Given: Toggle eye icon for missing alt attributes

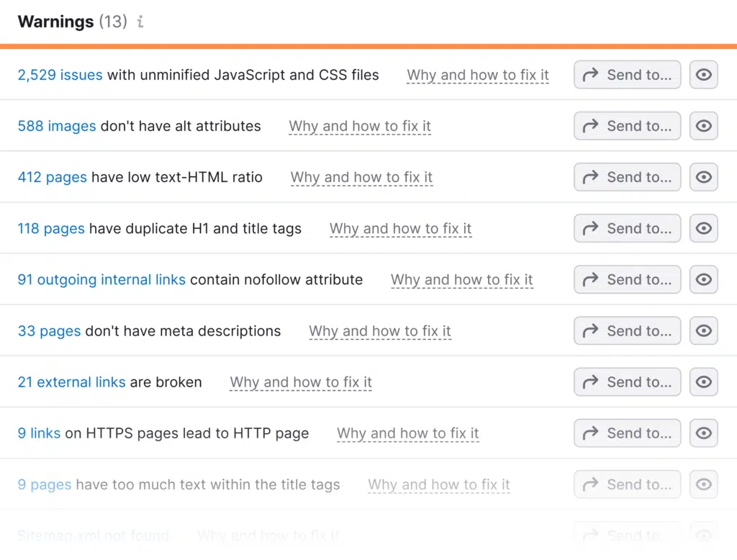Looking at the screenshot, I should [x=703, y=126].
